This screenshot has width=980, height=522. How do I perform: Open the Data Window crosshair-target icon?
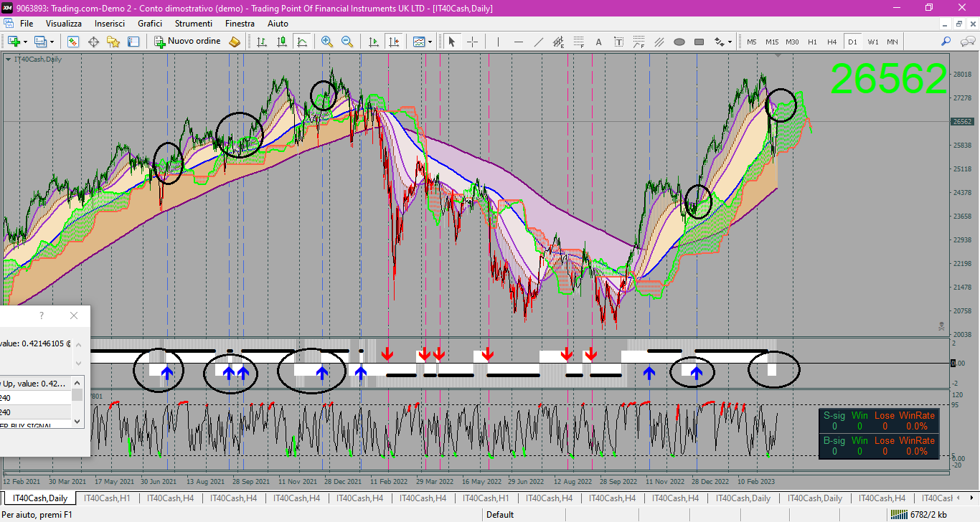[x=93, y=42]
